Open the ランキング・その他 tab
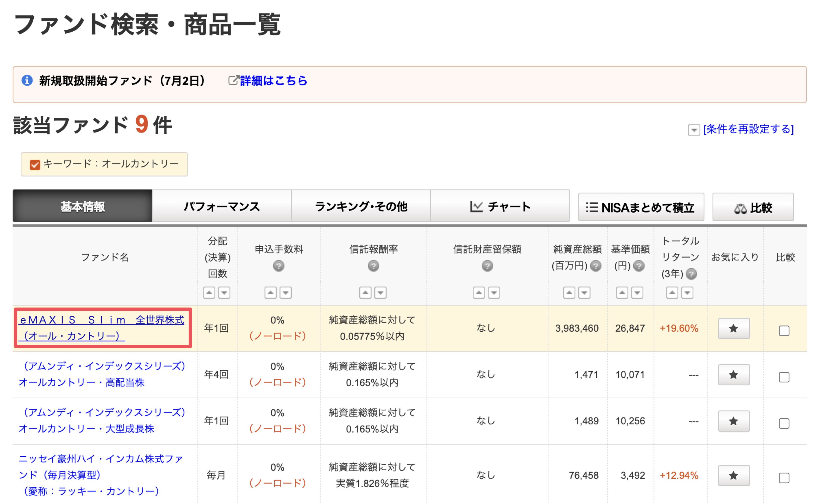 tap(361, 206)
